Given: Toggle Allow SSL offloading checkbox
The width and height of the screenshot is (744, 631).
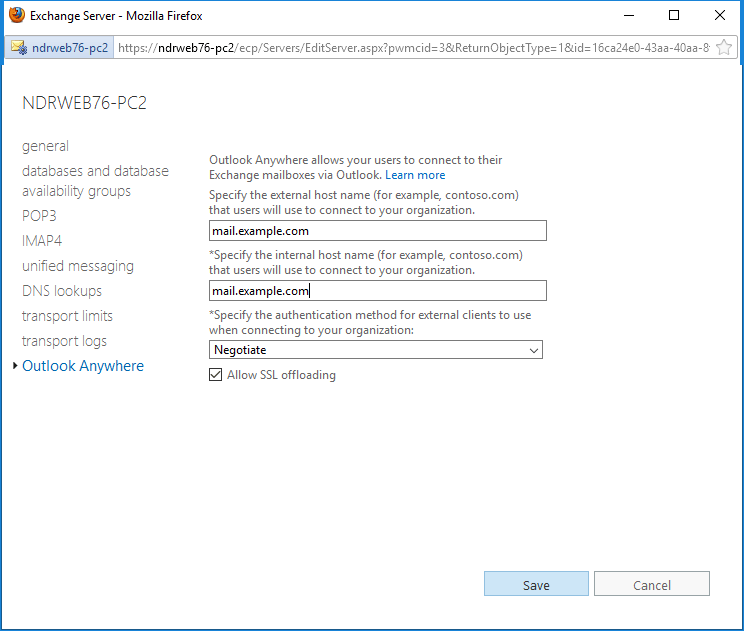Looking at the screenshot, I should [215, 375].
